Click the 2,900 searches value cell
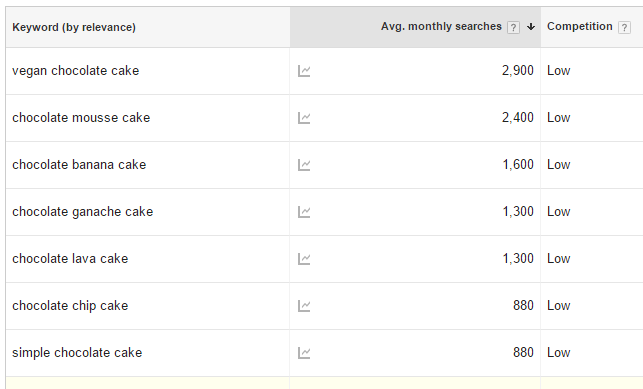 tap(518, 71)
